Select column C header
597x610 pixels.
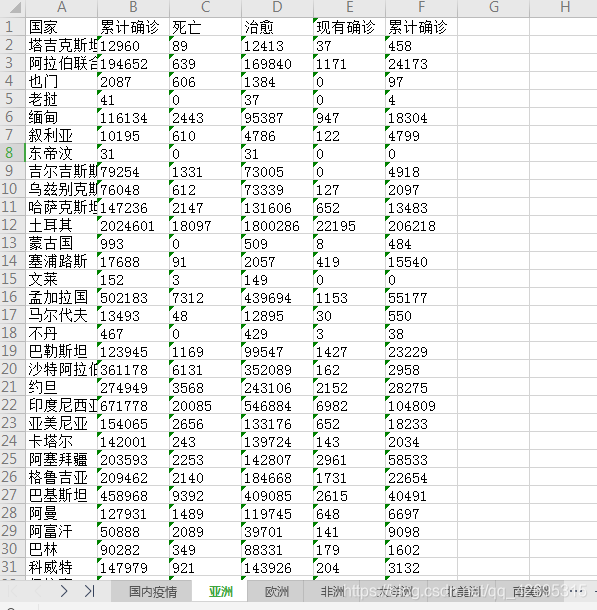point(205,7)
